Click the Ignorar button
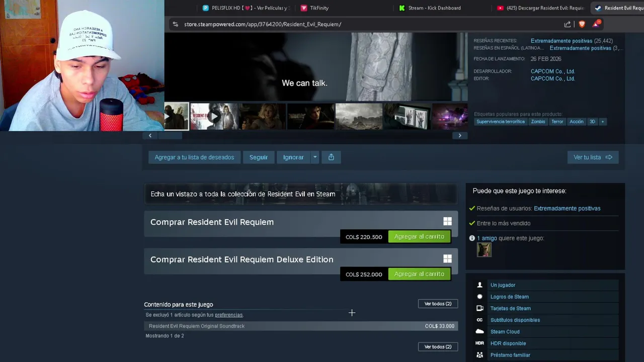The image size is (644, 362). click(x=293, y=157)
